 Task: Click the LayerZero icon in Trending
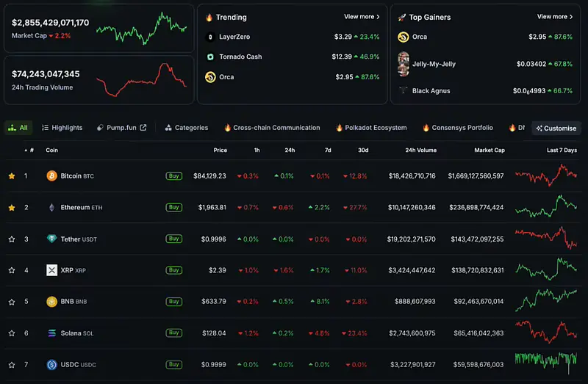(210, 37)
